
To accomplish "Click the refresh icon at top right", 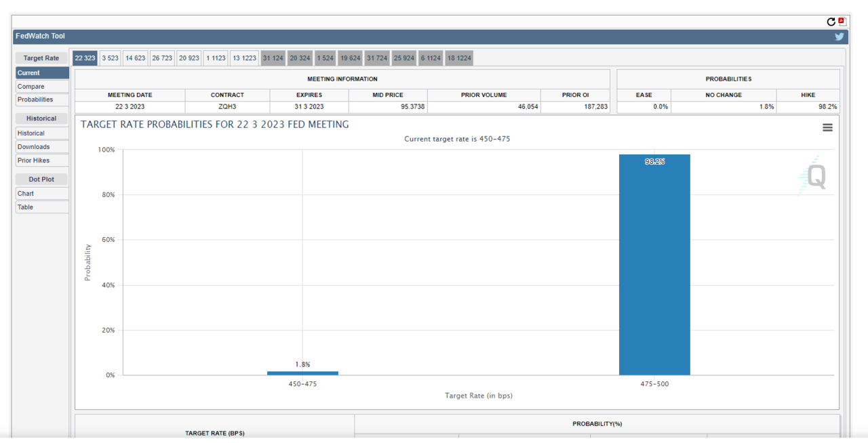I will (831, 22).
